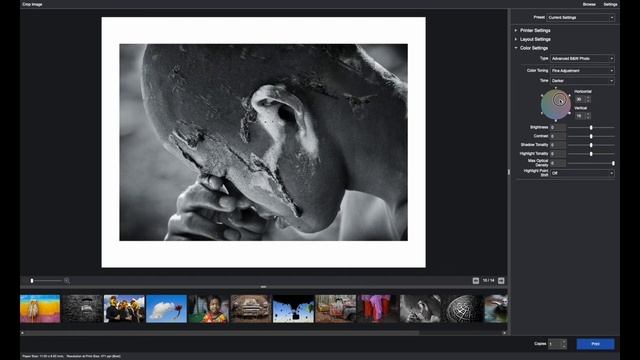Click the side panel divider handle
The image size is (640, 360).
pos(509,172)
